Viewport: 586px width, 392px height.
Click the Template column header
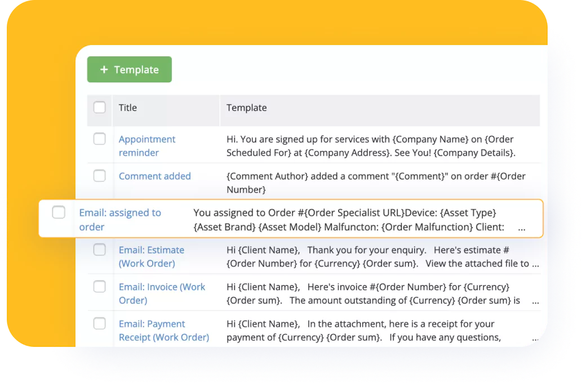pos(246,107)
